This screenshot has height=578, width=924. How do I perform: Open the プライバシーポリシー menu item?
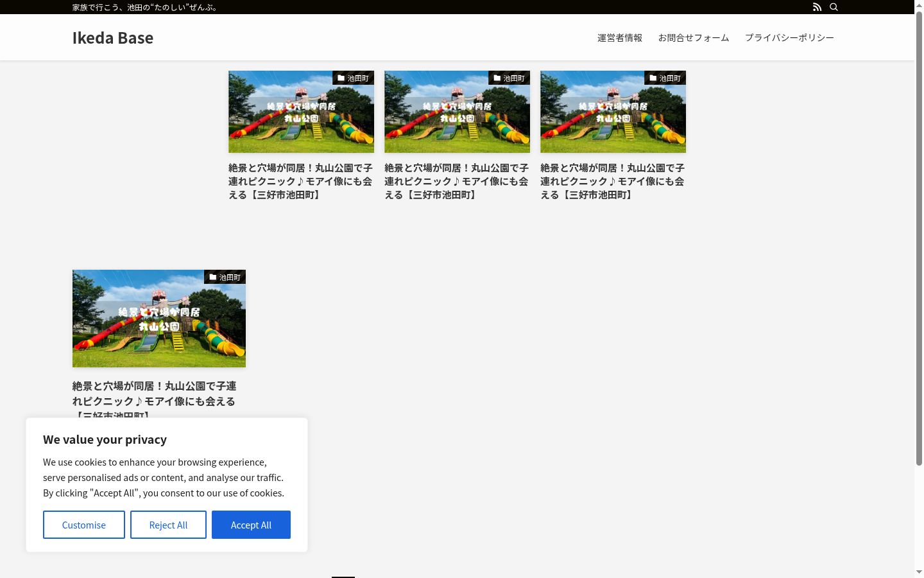pos(789,38)
